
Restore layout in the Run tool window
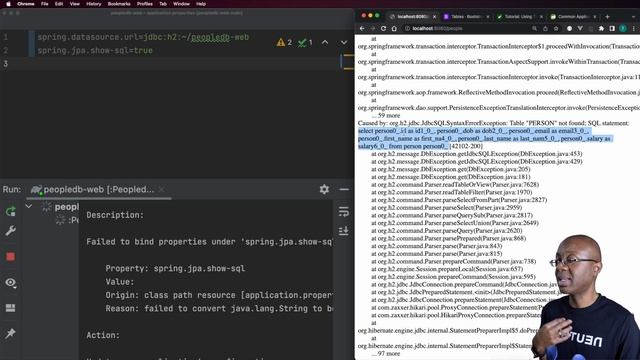pos(11,308)
